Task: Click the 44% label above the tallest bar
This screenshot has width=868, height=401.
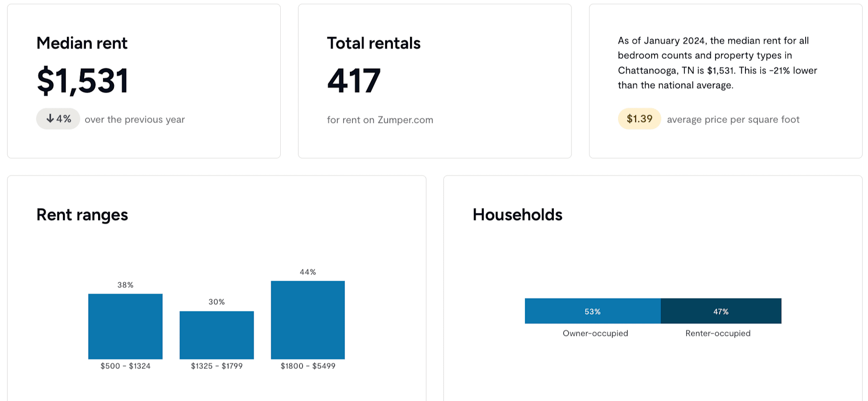Action: [x=308, y=272]
